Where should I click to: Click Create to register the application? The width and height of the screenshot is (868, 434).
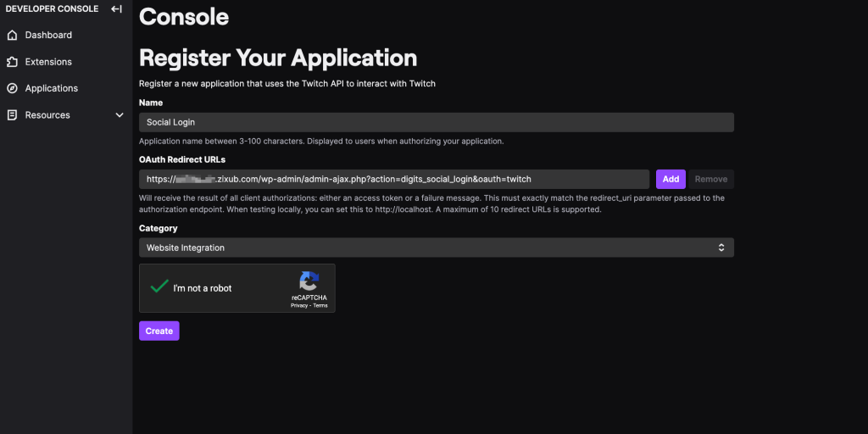click(x=159, y=331)
